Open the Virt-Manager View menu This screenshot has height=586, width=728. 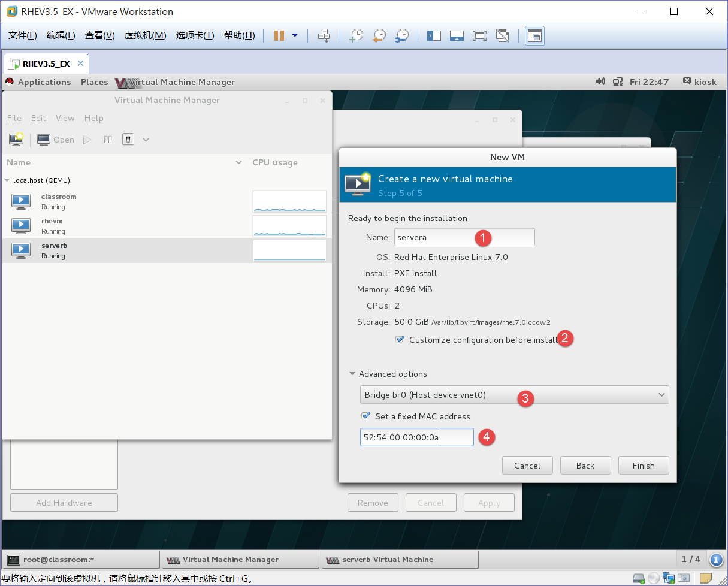[65, 118]
